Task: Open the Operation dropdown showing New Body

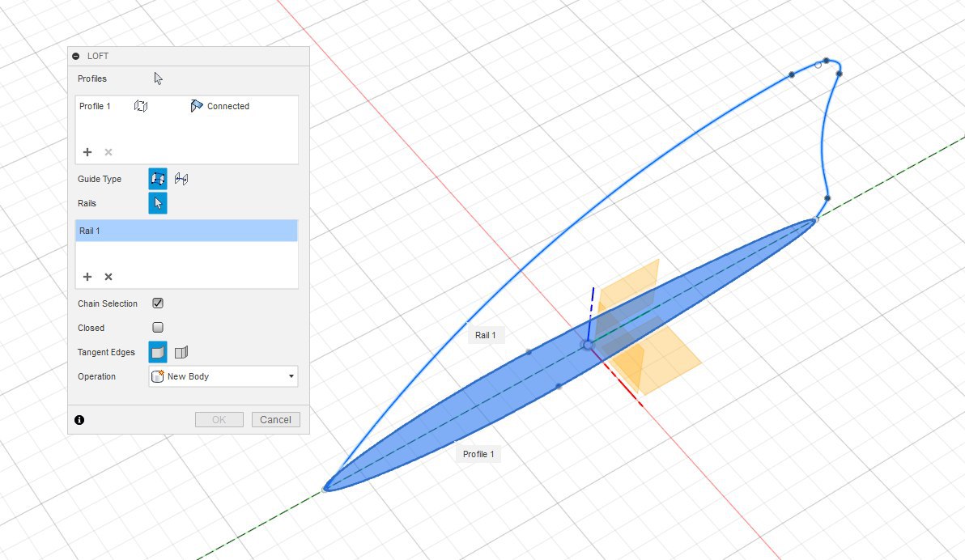Action: pos(223,376)
